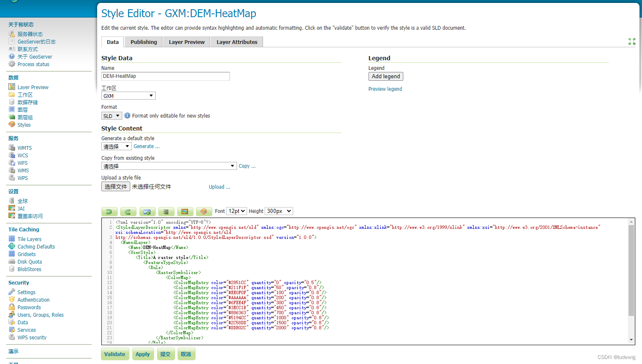Insert an image with the picture icon
This screenshot has width=642, height=364.
185,212
